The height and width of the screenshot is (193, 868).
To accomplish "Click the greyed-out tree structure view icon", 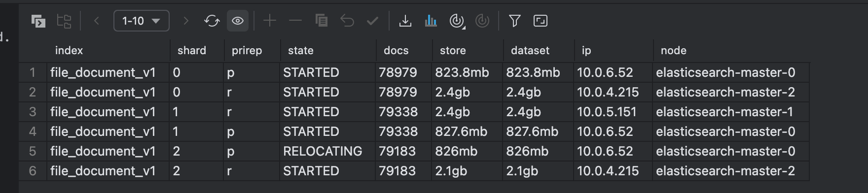I will (64, 21).
